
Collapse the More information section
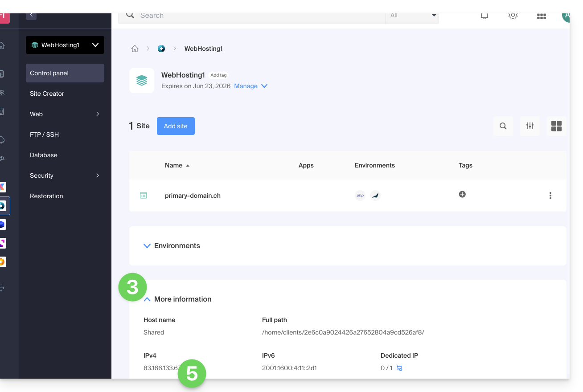click(177, 299)
